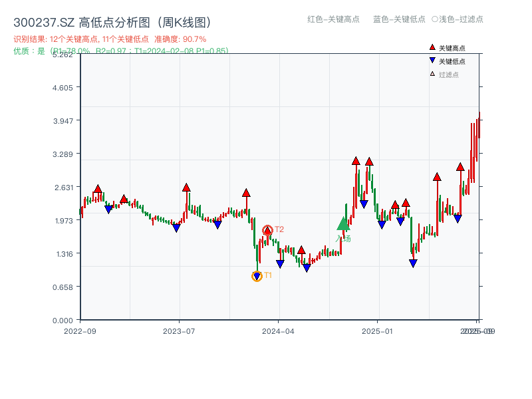532x399 pixels.
Task: Click the circled T1 low point marker
Action: coord(257,275)
